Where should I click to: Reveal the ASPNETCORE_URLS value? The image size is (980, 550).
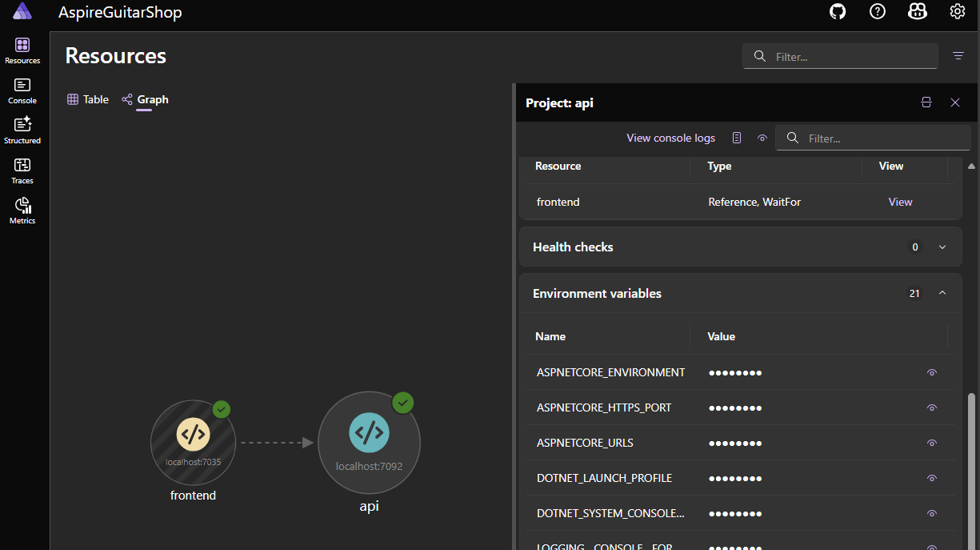(931, 443)
